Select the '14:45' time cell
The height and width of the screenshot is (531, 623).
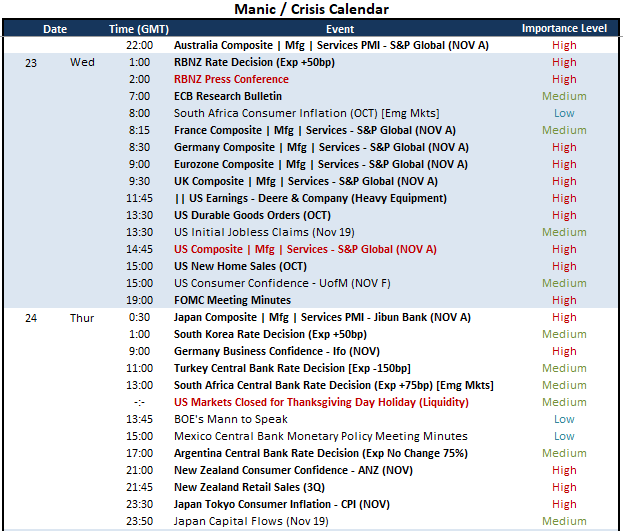point(139,249)
